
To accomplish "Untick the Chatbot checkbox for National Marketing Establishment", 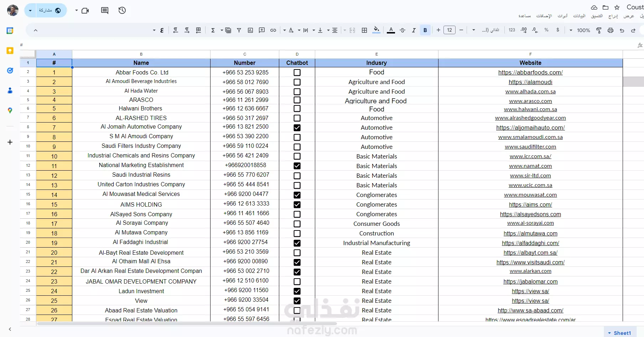I will (297, 166).
